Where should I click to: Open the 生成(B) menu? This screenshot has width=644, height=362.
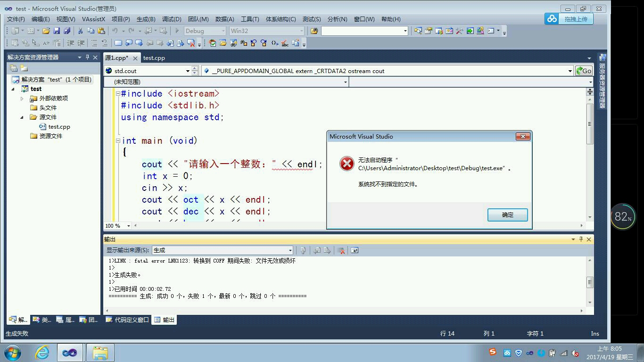pyautogui.click(x=146, y=19)
